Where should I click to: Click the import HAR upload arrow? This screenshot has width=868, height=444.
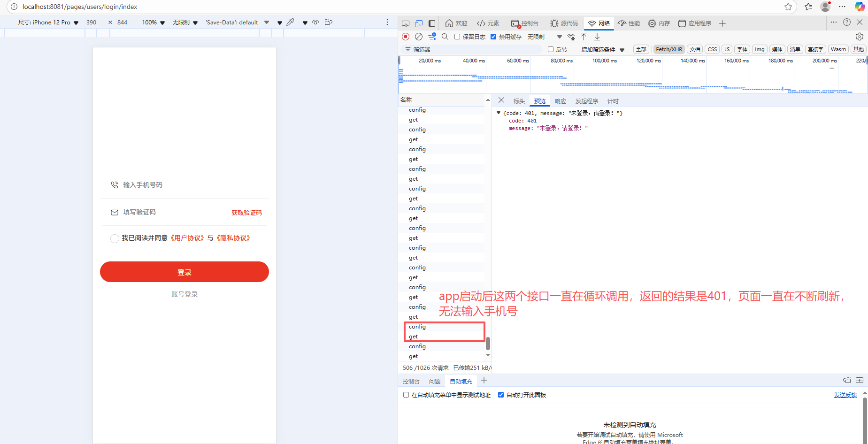click(584, 37)
